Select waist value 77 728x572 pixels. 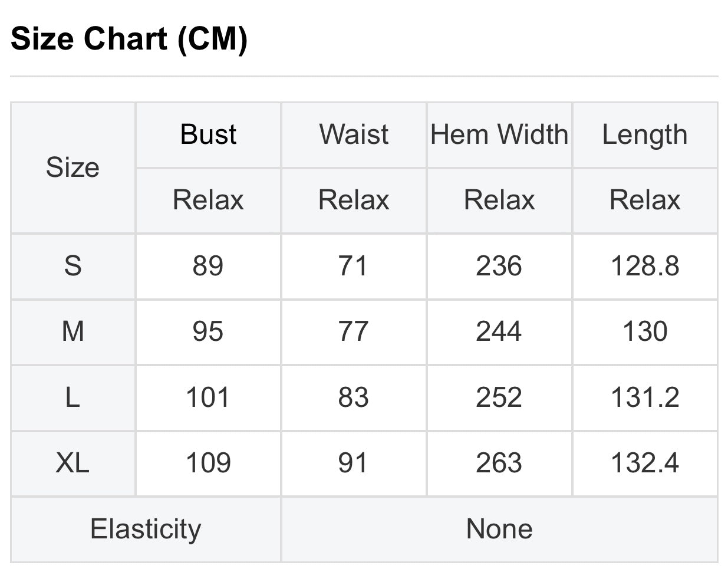(353, 331)
